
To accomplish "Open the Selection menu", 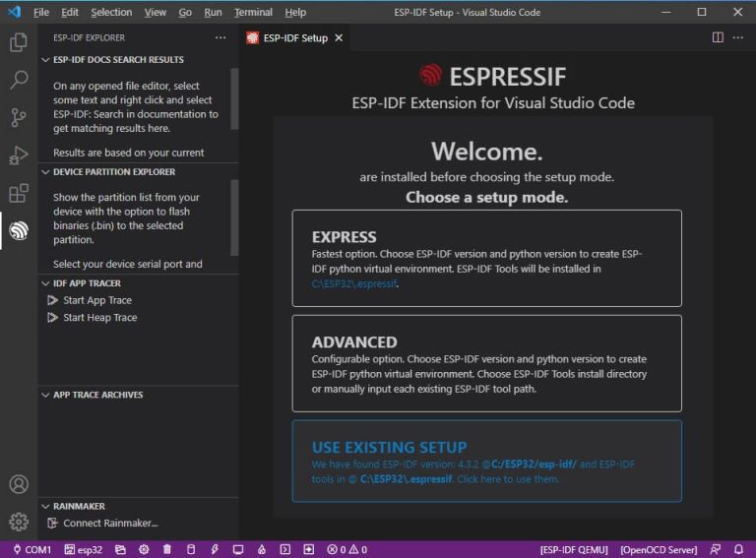I will (111, 12).
